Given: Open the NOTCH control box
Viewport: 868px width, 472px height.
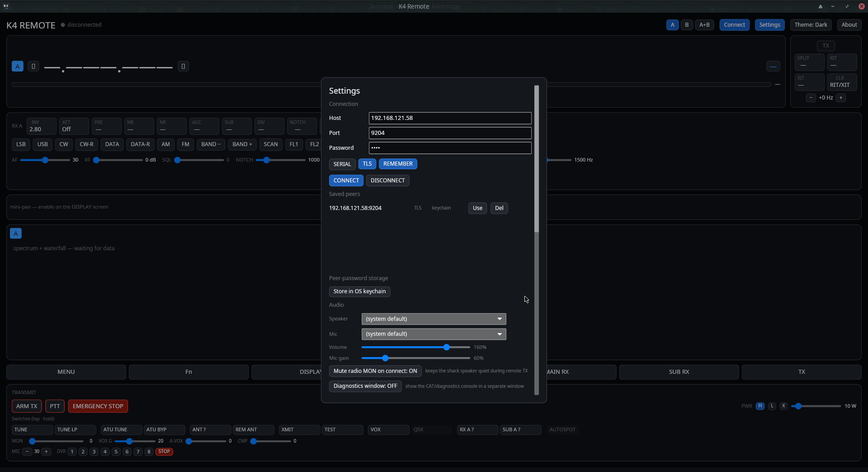Looking at the screenshot, I should click(x=302, y=126).
